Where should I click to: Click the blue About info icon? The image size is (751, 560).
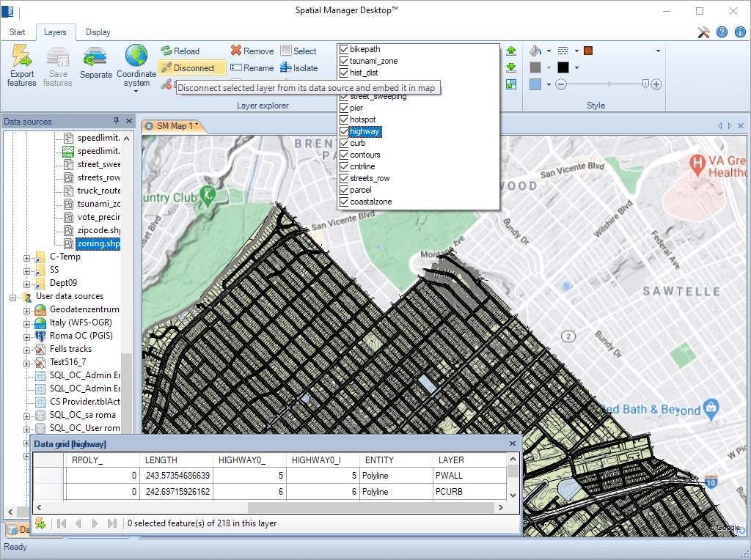click(740, 32)
